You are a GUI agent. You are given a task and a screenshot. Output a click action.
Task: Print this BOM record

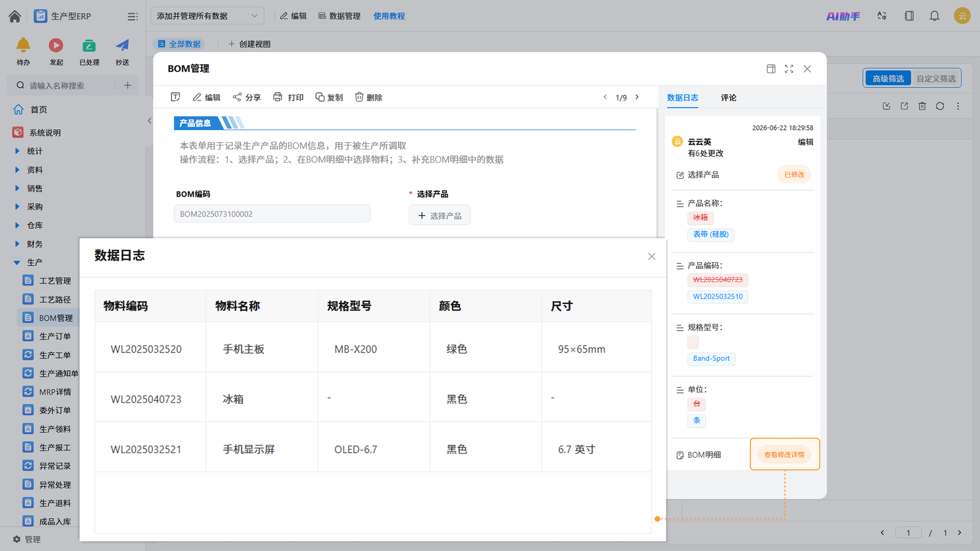(x=288, y=97)
